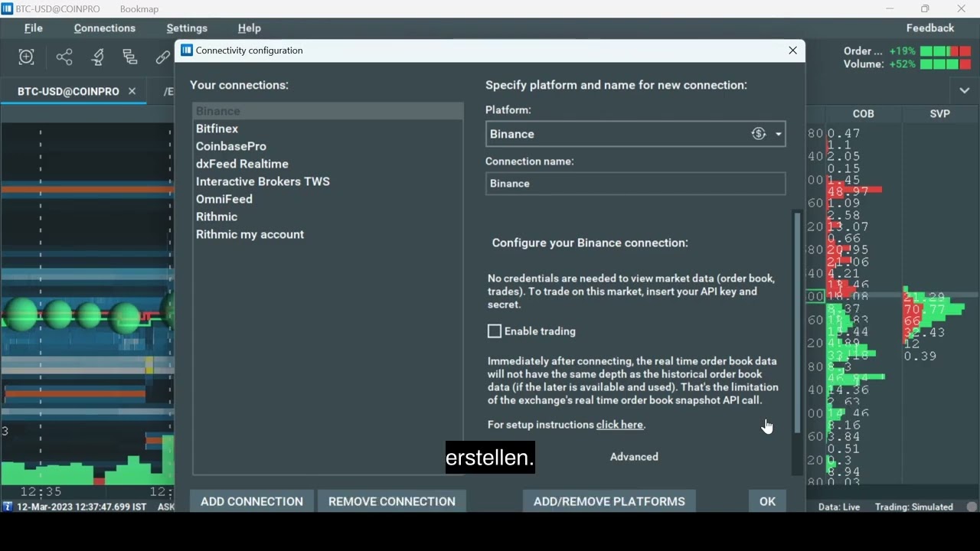The width and height of the screenshot is (980, 551).
Task: Enable the trading checkbox
Action: coord(495,331)
